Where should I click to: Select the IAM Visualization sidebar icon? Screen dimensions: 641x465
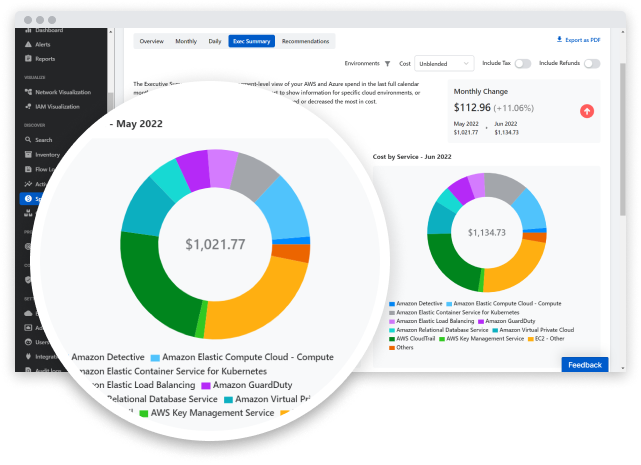tap(27, 106)
